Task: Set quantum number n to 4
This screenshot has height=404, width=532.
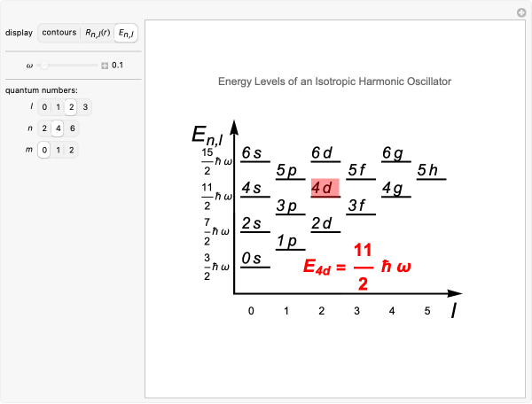Action: click(58, 128)
